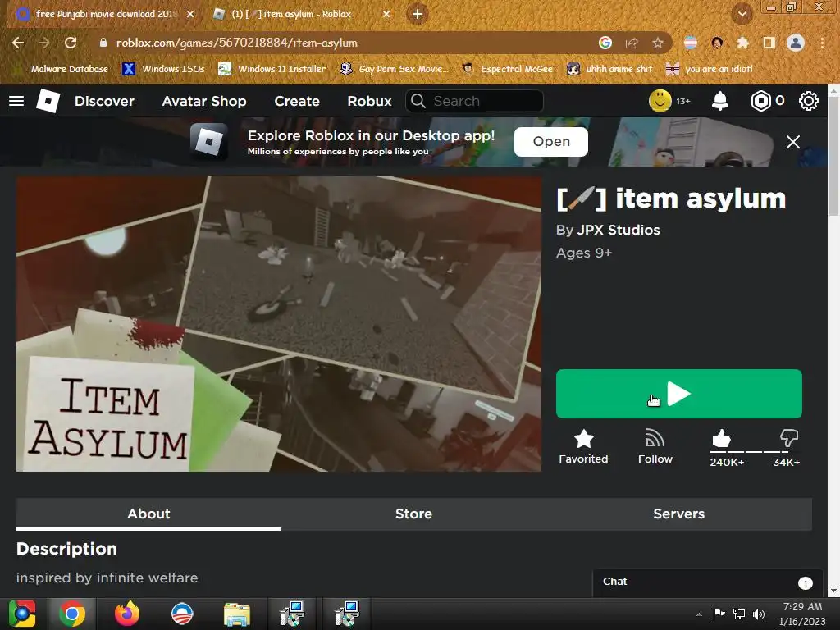Viewport: 840px width, 630px height.
Task: Open the Roblox hamburger navigation menu
Action: point(16,101)
